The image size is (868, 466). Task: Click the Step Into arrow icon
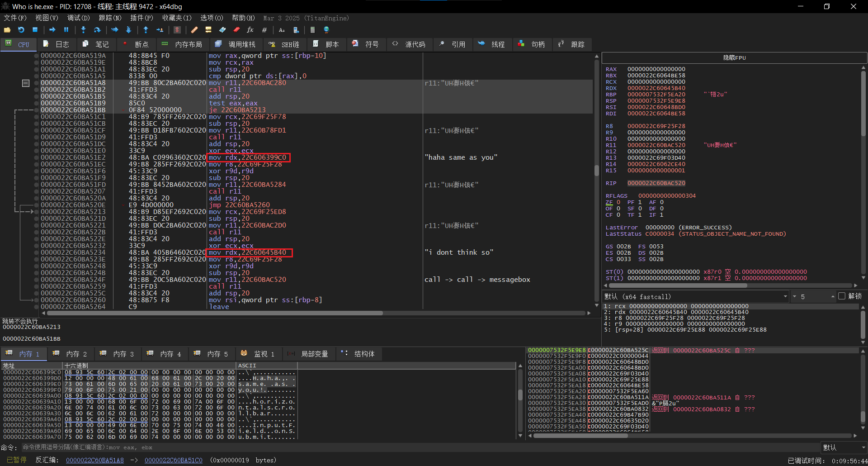tap(83, 30)
